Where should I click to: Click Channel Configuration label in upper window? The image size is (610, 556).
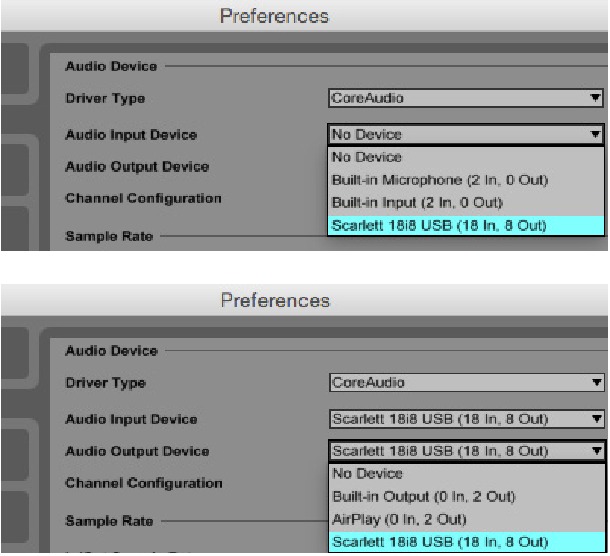[x=143, y=198]
